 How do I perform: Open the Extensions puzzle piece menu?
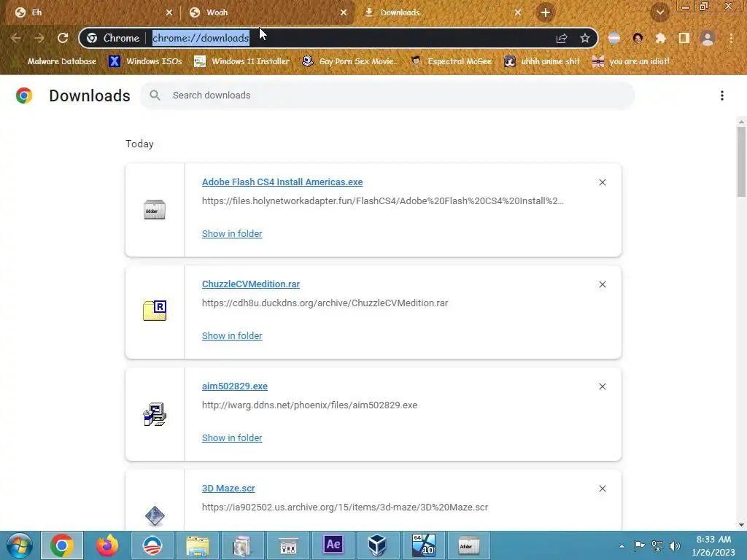(x=661, y=38)
